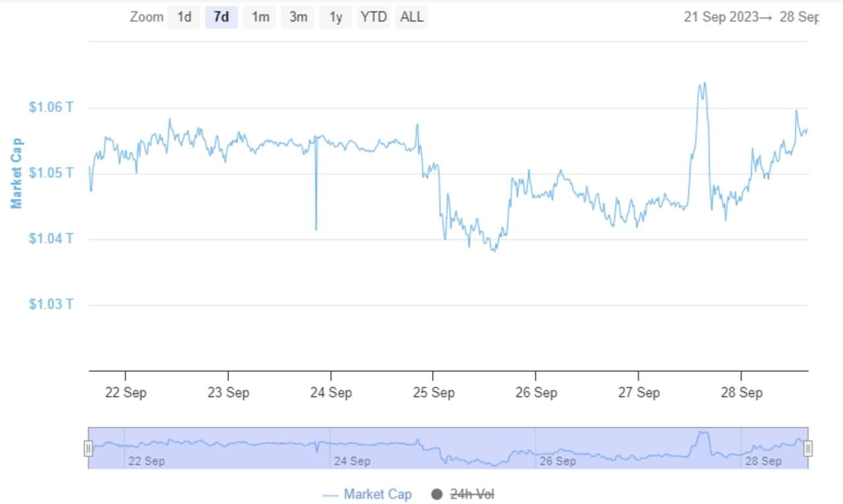Click the $1.06 T y-axis label
843x504 pixels.
[x=51, y=107]
